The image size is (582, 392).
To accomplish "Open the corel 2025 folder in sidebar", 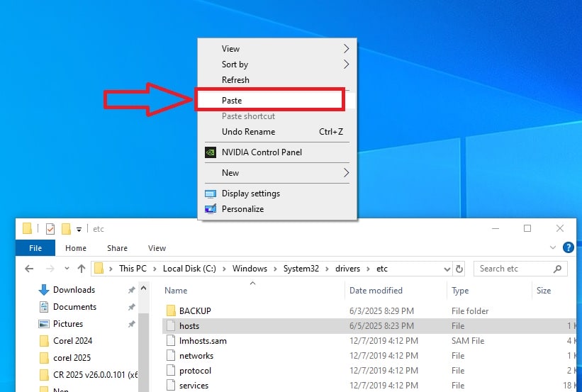I will [72, 358].
